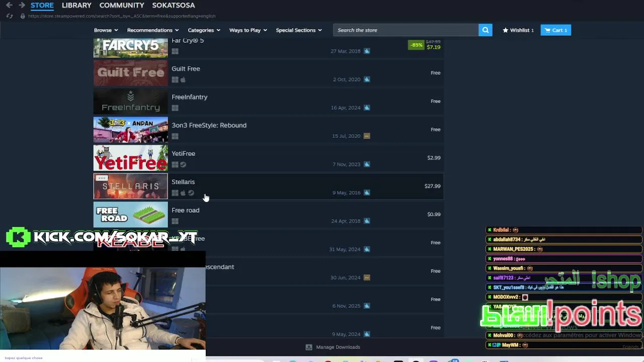Click the mixed review icon dated 30 Jun, 2024
Viewport: 644px width, 362px height.
point(367,278)
